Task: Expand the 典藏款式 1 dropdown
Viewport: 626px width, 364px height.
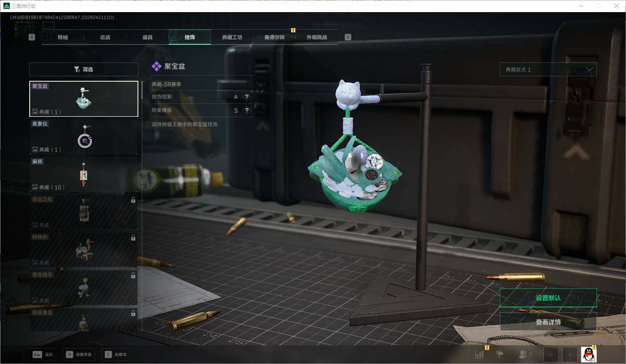Action: click(548, 70)
